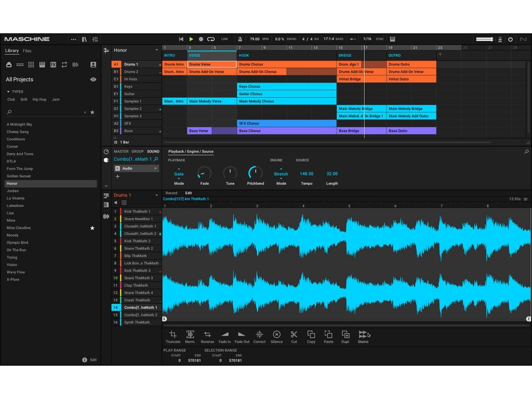Viewport: 532px width, 399px height.
Task: Click the Paste tool
Action: 328,337
